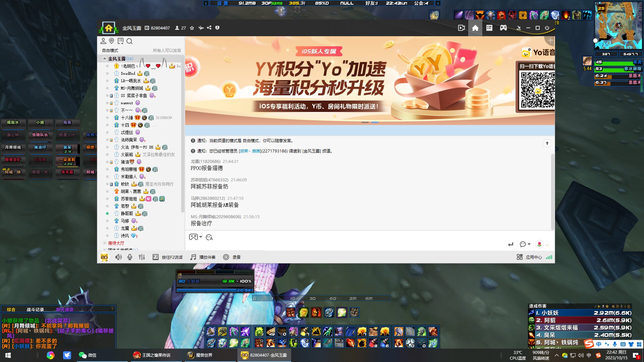
Task: Favorite the channel using the star icon
Action: tap(192, 28)
